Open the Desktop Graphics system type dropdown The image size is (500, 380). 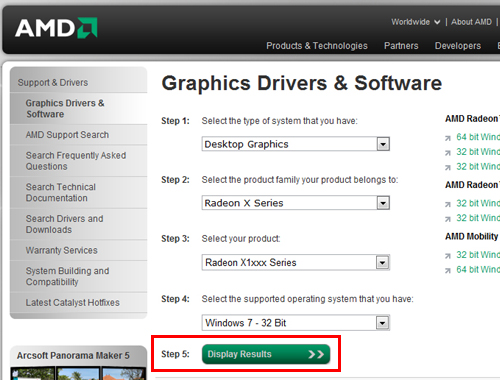click(x=296, y=144)
